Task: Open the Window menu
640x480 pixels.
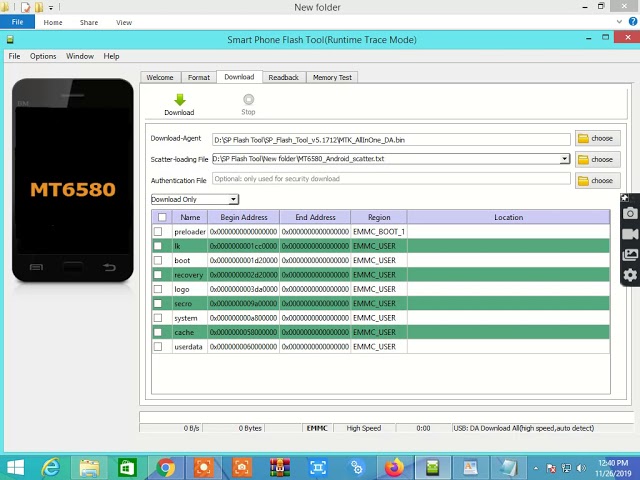Action: (80, 56)
